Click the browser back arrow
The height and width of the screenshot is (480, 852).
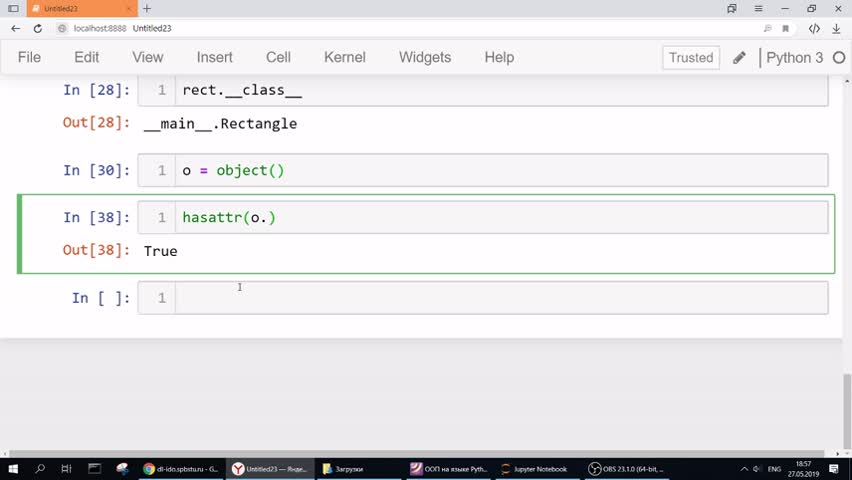(x=15, y=28)
